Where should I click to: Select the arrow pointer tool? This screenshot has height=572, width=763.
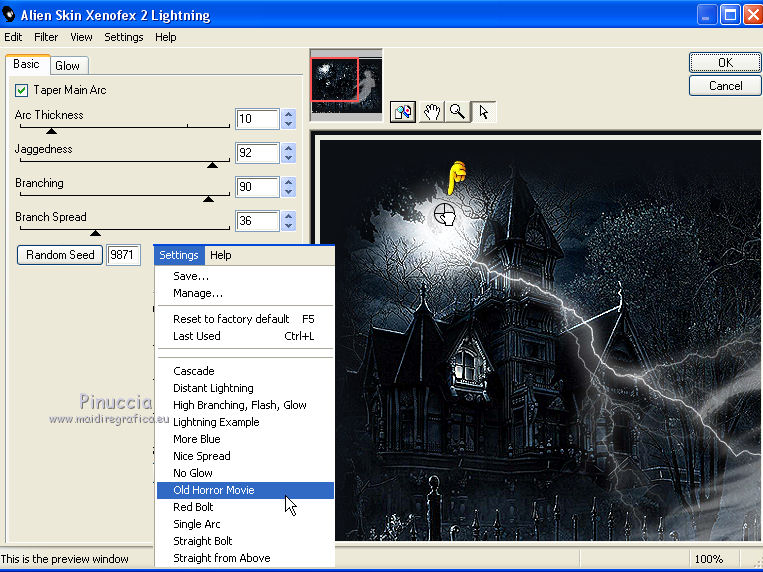483,112
